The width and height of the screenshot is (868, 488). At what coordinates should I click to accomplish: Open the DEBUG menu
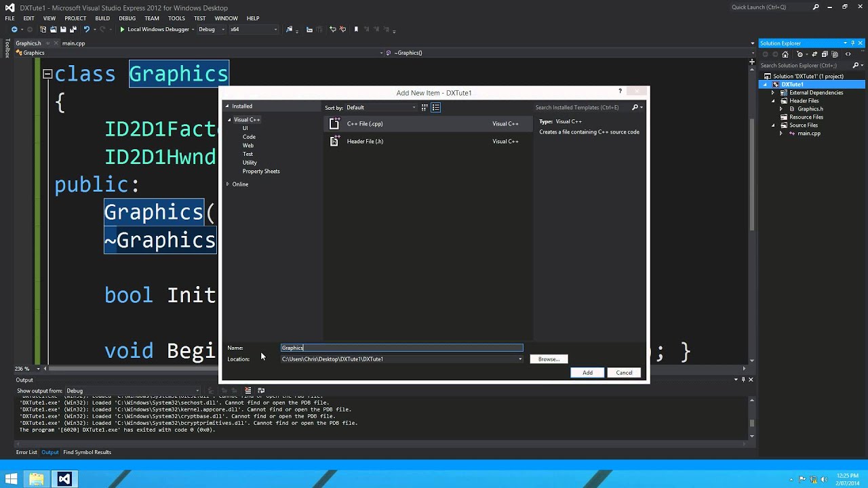point(127,18)
